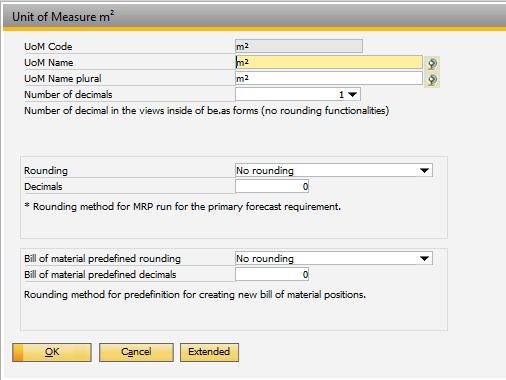Image resolution: width=506 pixels, height=380 pixels.
Task: Click the 'Number of decimals' label
Action: click(x=68, y=95)
